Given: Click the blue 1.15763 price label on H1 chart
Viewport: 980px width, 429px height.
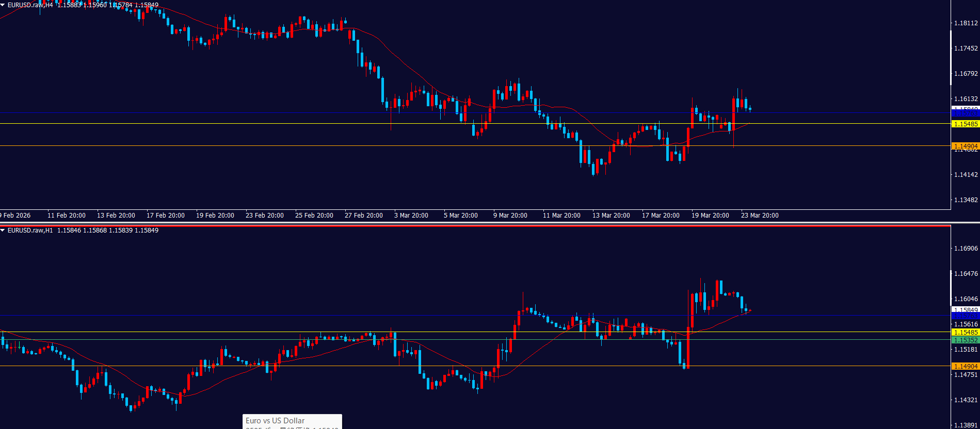Looking at the screenshot, I should click(965, 316).
